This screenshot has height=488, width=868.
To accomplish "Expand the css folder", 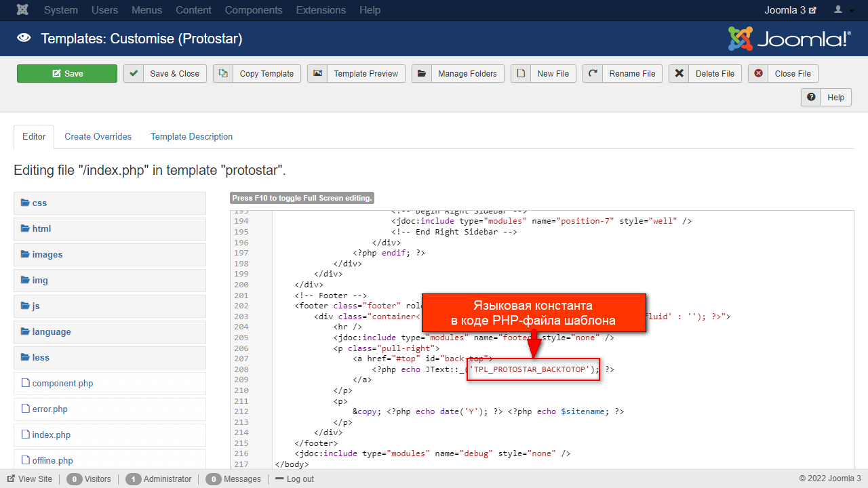I will tap(39, 203).
